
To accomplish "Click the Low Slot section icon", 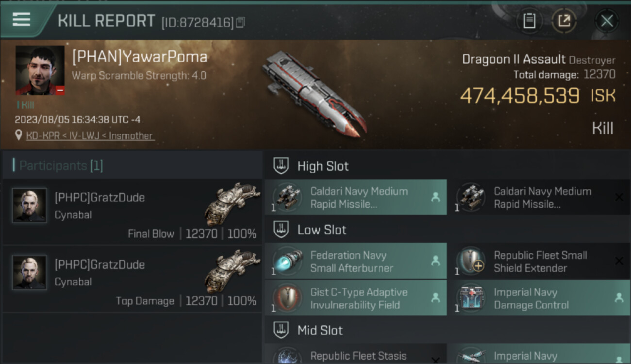I will (281, 230).
